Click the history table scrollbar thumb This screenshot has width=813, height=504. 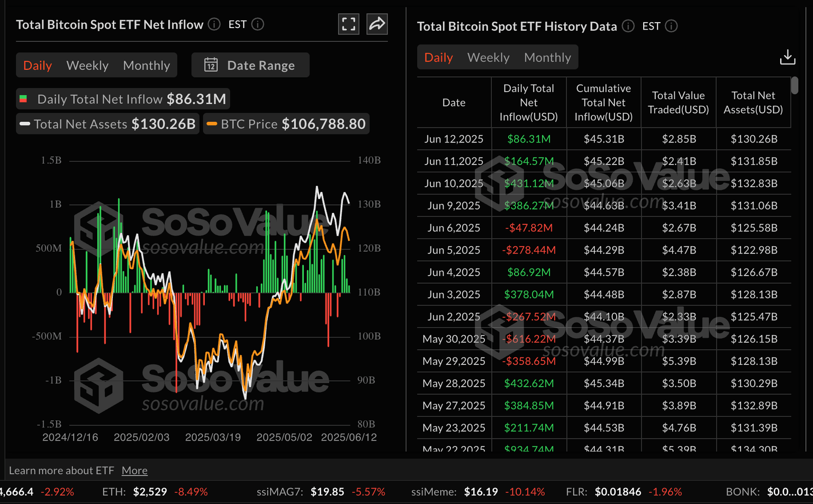tap(794, 86)
